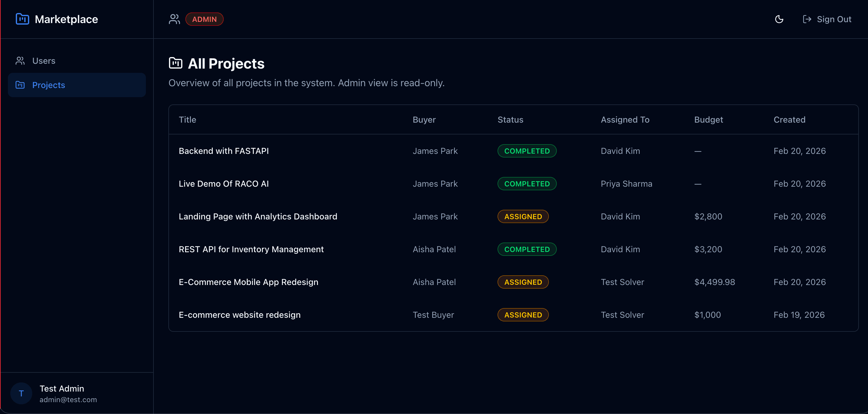Sort projects by the Budget column header

tap(709, 120)
